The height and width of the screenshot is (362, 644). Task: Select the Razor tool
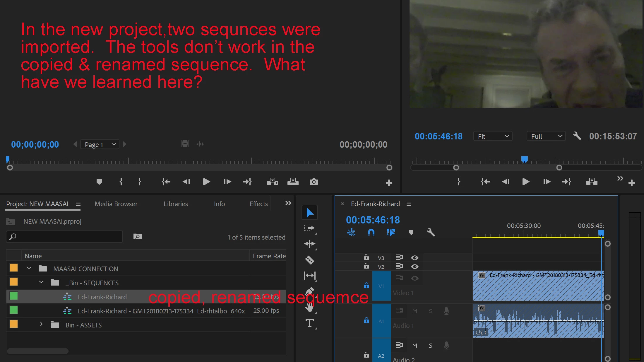(x=309, y=260)
